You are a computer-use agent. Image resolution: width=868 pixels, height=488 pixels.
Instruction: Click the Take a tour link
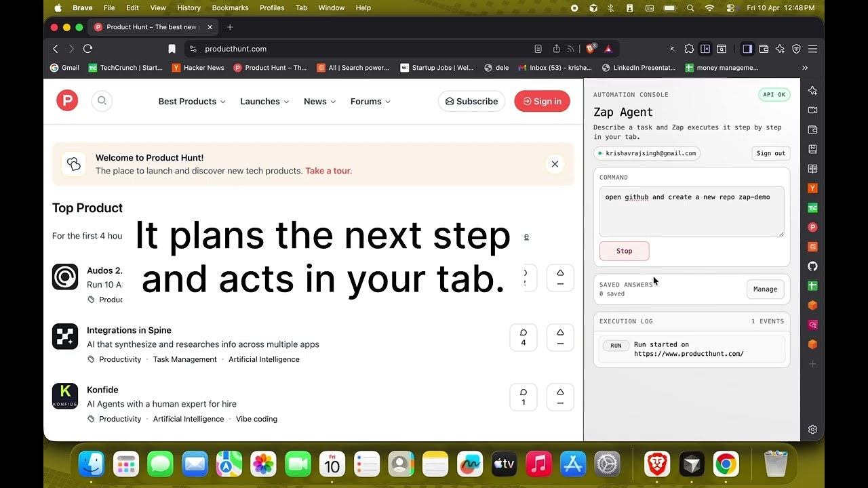(328, 171)
